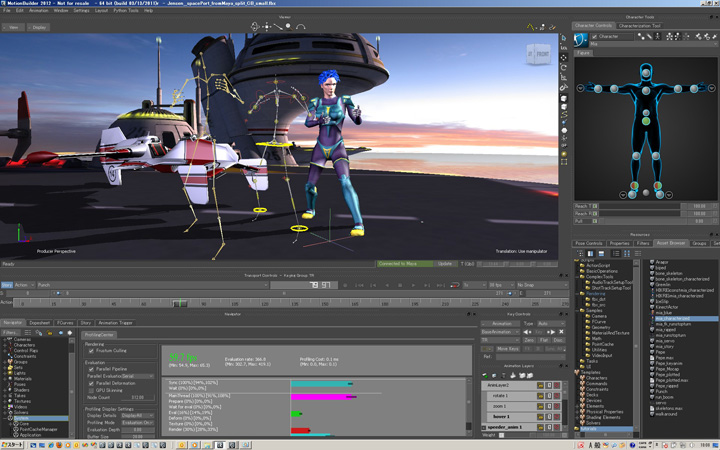Viewport: 720px width, 450px height.
Task: Switch to the Characterization Tool tab
Action: click(x=640, y=26)
